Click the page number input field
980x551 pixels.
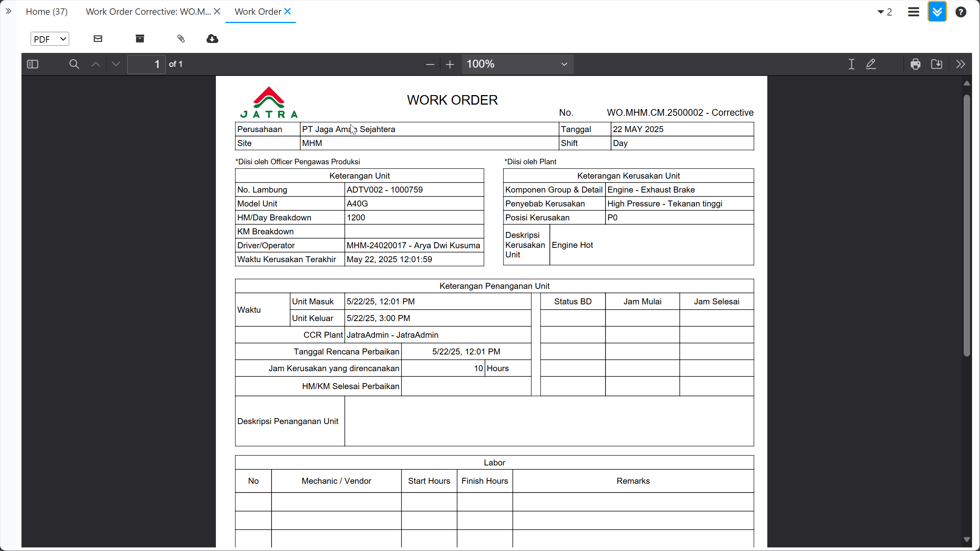tap(146, 64)
